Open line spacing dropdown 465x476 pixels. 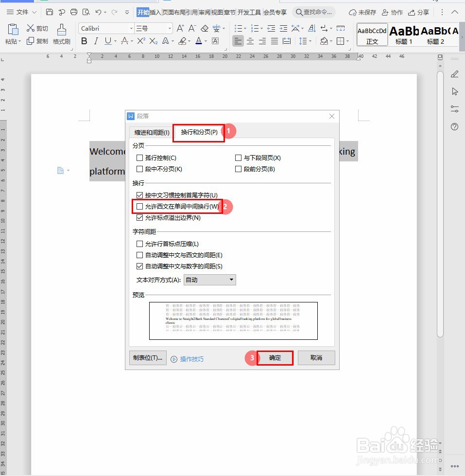coord(310,41)
